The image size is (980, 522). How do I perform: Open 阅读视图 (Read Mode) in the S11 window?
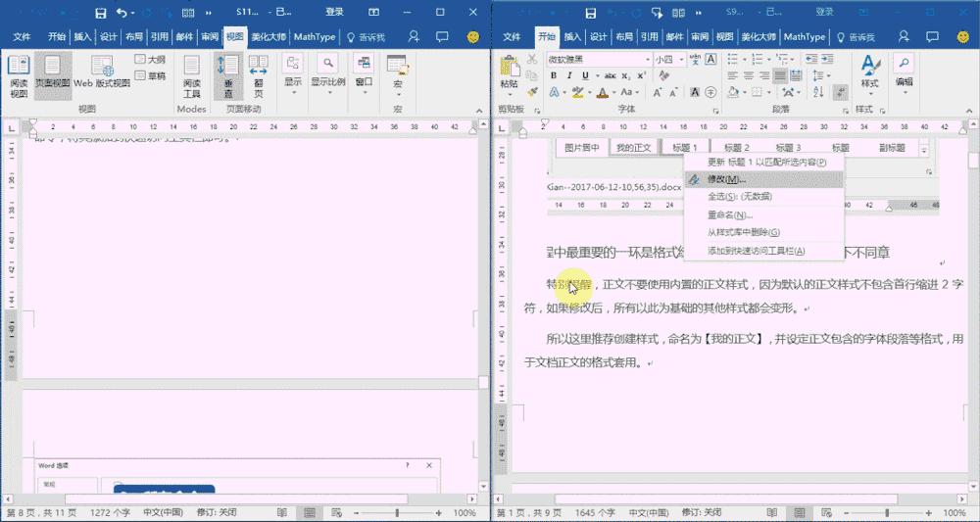pyautogui.click(x=19, y=76)
